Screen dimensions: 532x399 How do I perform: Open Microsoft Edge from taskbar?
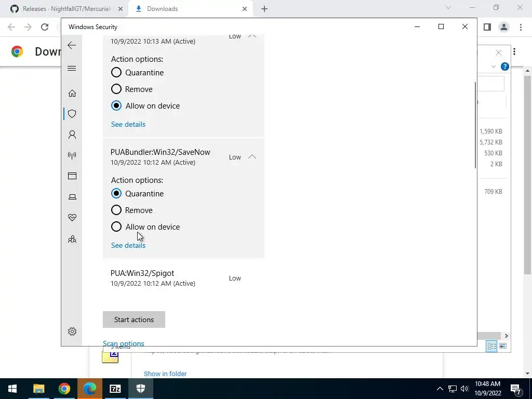(89, 389)
